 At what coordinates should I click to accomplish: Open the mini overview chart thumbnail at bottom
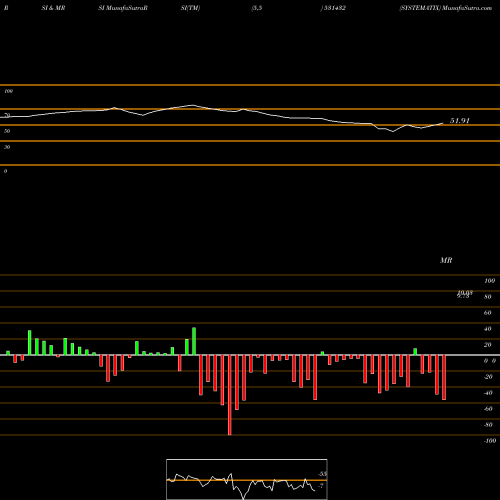pyautogui.click(x=247, y=479)
